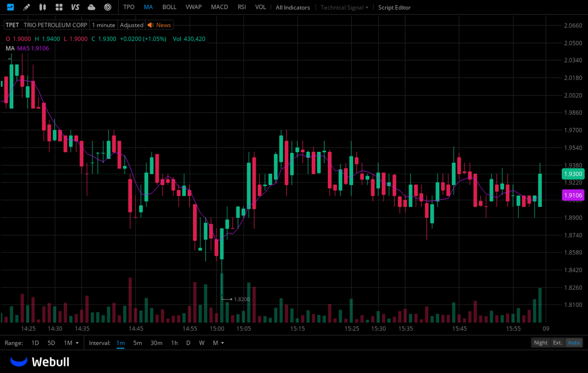Toggle the MACD indicator
Screen dimensions: 588x373
[x=220, y=7]
